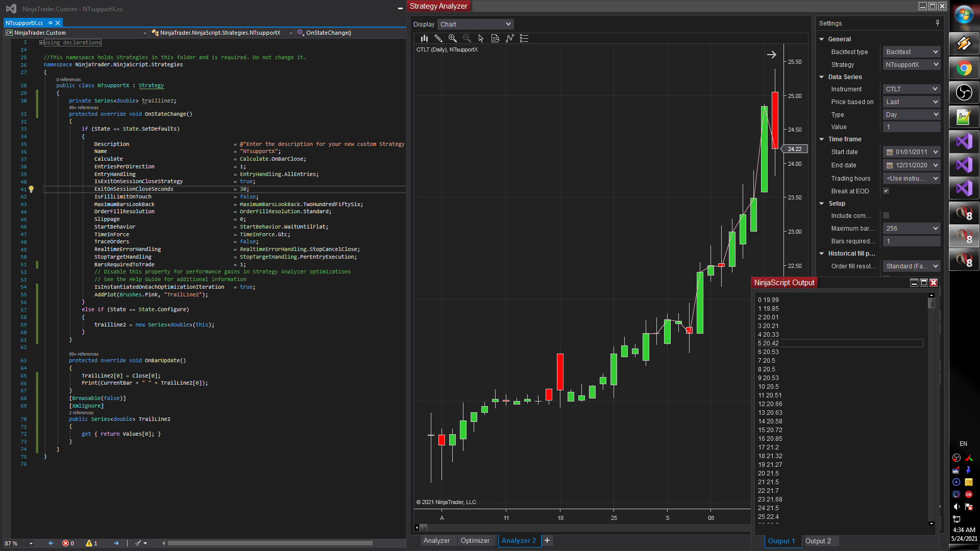Open the Display Chart dropdown
This screenshot has height=551, width=980.
[x=475, y=24]
